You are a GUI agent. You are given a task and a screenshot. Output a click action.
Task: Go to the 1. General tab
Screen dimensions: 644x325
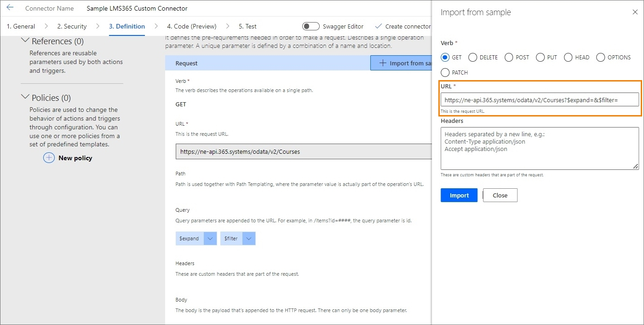pyautogui.click(x=21, y=26)
